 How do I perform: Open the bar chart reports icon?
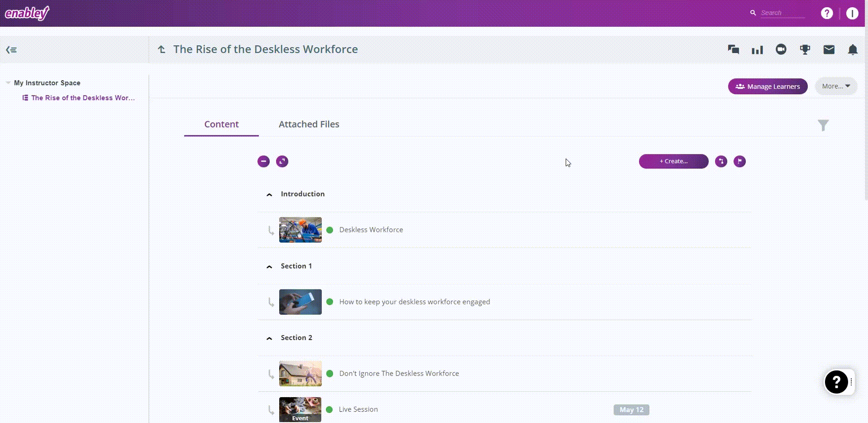point(757,50)
